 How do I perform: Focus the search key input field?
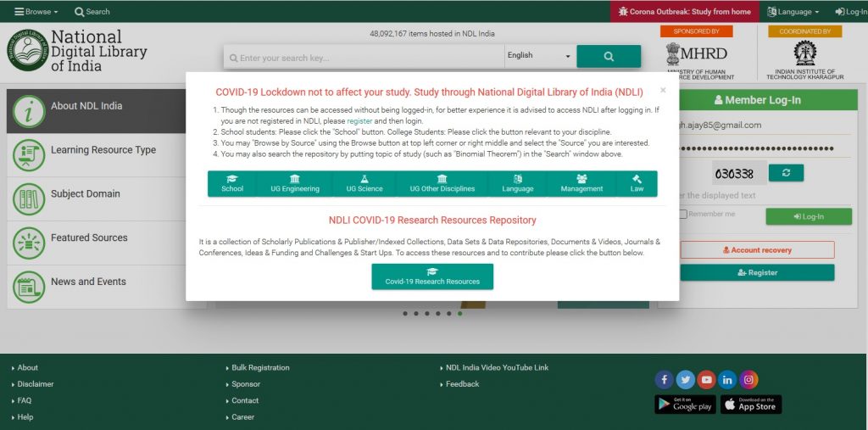(364, 57)
